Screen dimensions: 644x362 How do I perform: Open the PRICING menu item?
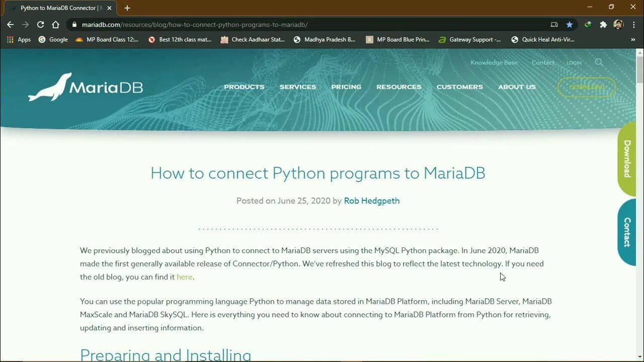346,87
